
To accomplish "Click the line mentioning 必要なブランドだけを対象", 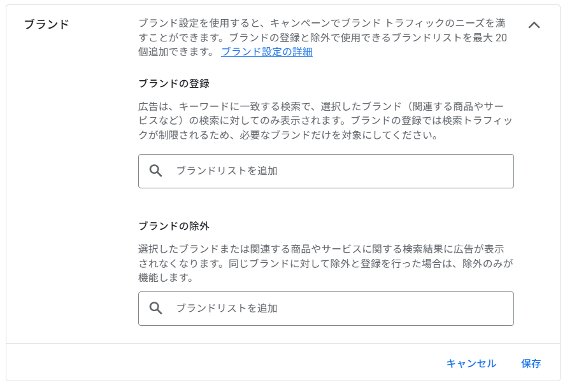I will click(x=288, y=135).
